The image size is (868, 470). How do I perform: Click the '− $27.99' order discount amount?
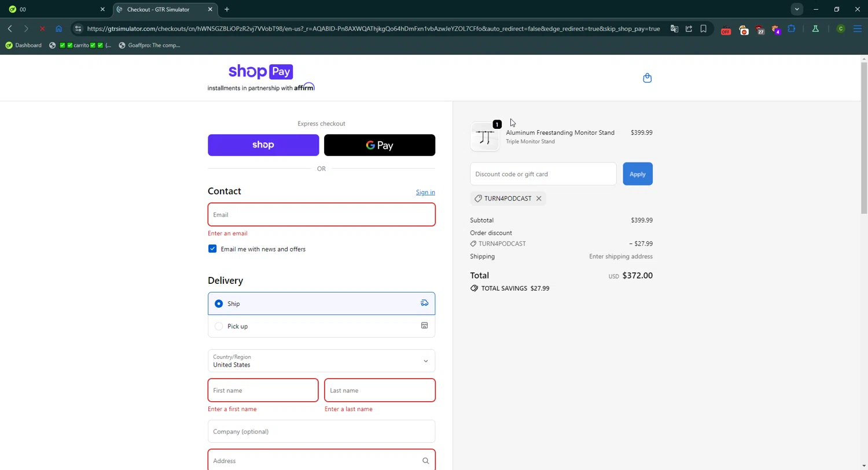(641, 244)
